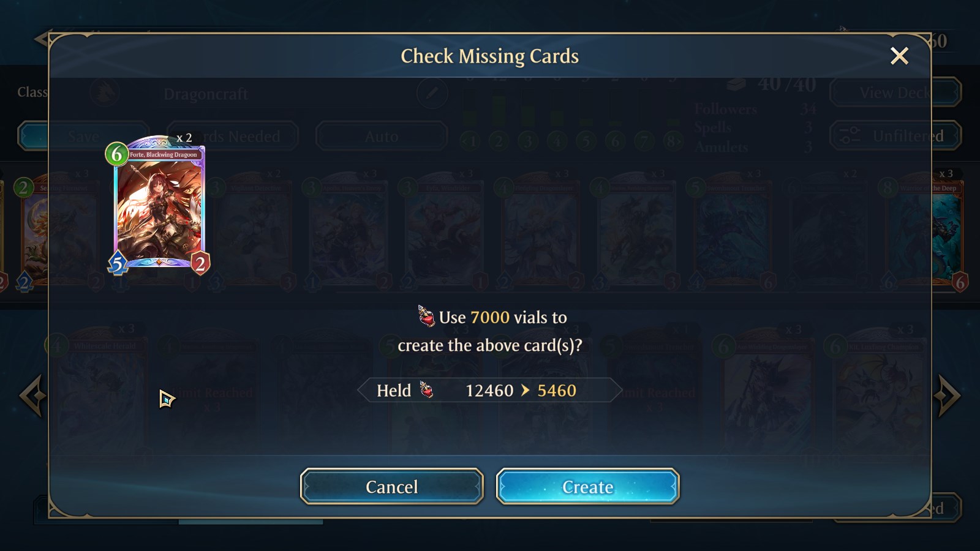
Task: Click the blue attack 5 icon on Forte
Action: pos(118,263)
